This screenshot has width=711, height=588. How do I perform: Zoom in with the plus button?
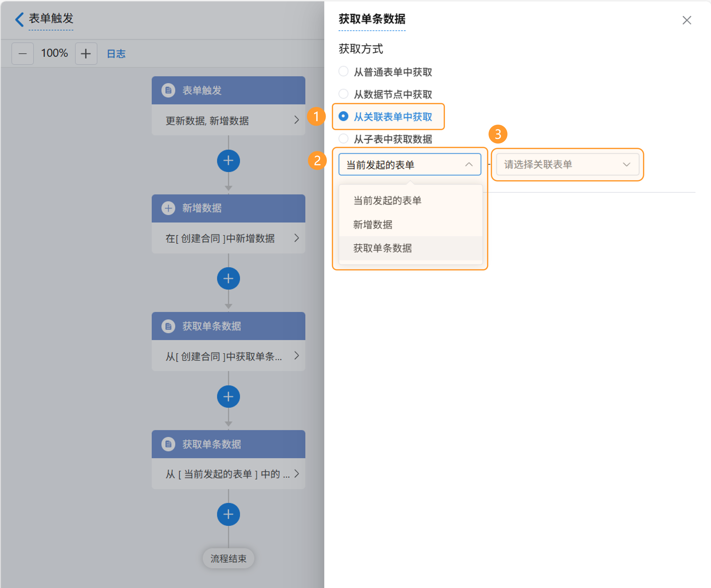tap(86, 54)
